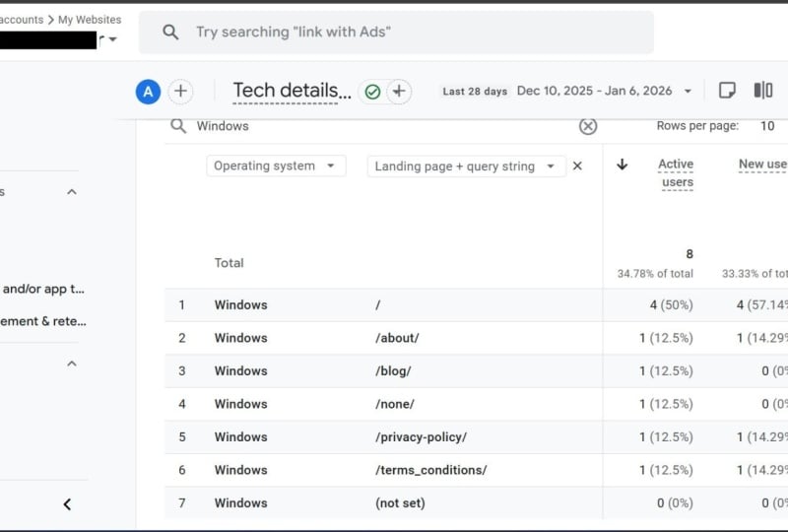
Task: Click '/about/' landing page cell
Action: click(397, 338)
